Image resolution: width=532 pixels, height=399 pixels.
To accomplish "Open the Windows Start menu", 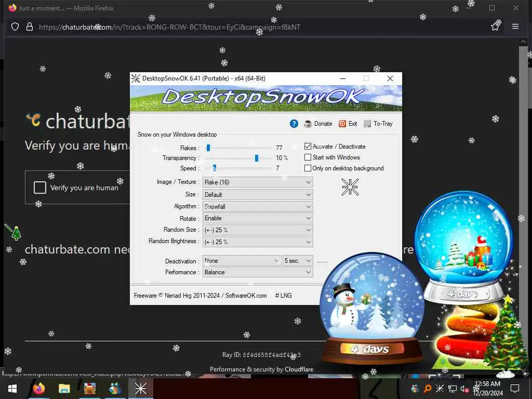I will click(12, 389).
